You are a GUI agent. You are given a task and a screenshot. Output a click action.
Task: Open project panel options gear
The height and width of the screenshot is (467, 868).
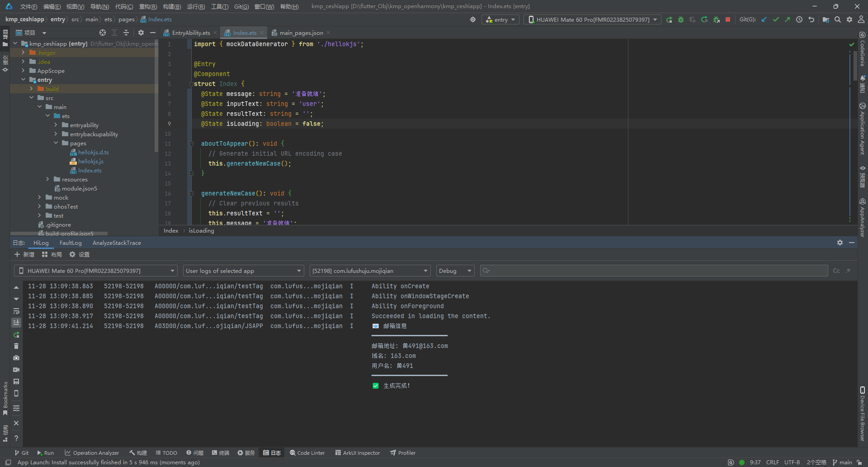pos(141,33)
